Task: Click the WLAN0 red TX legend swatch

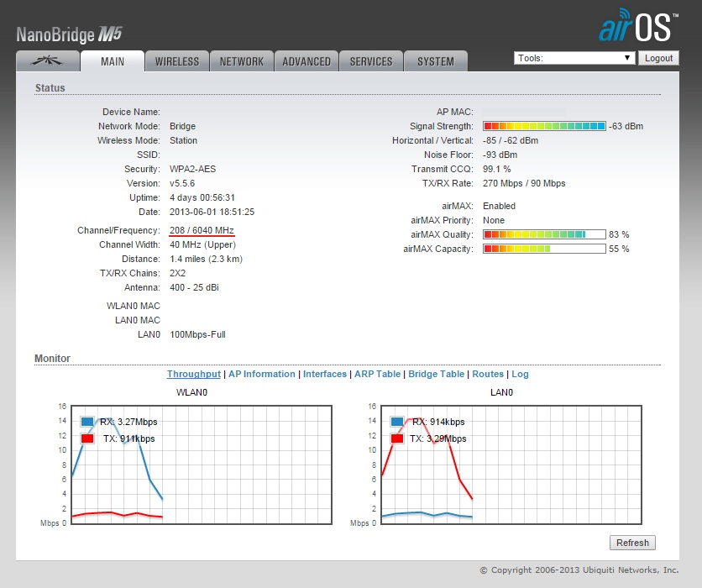Action: (87, 438)
